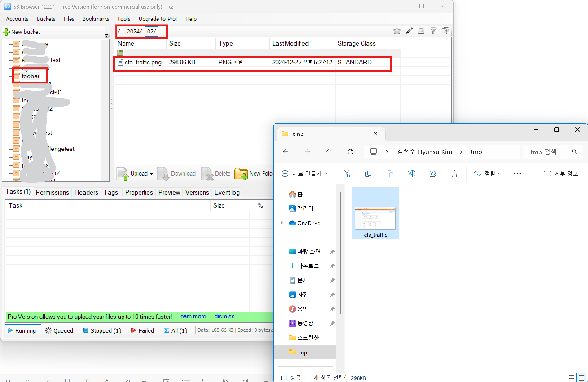Click the share icon in Explorer toolbar
This screenshot has width=588, height=382.
tap(433, 174)
